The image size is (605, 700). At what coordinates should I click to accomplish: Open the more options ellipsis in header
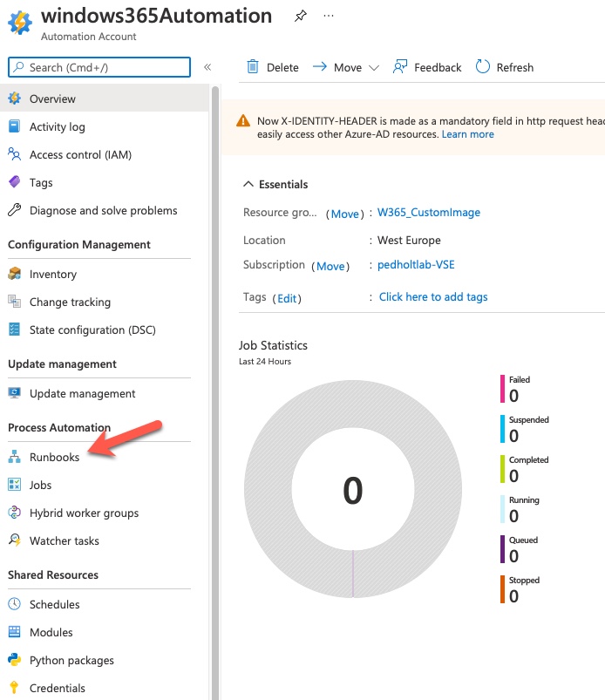(329, 16)
